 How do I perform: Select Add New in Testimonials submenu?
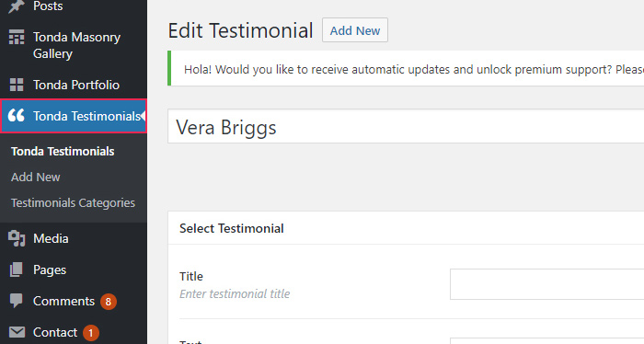pos(36,177)
